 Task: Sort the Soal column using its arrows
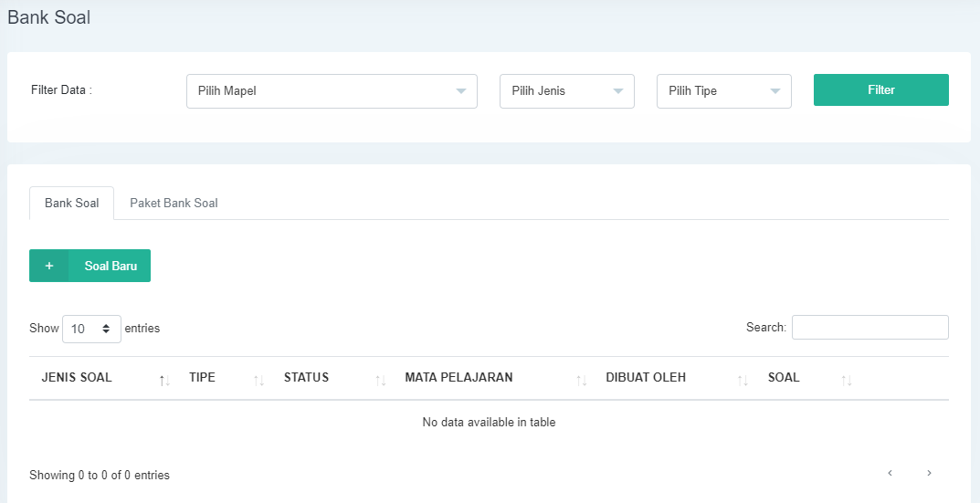847,380
